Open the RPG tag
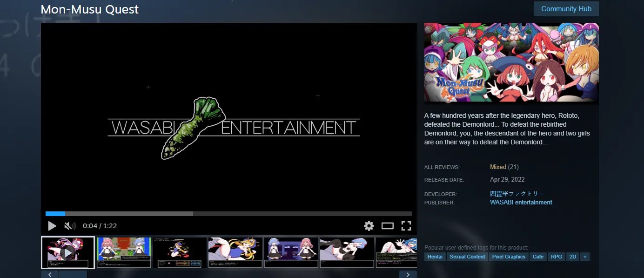This screenshot has width=644, height=278. (557, 257)
